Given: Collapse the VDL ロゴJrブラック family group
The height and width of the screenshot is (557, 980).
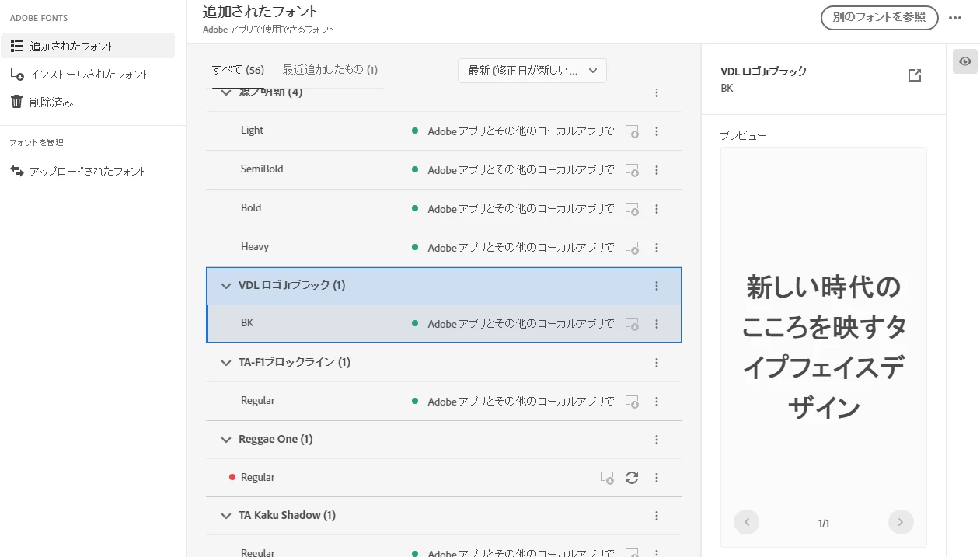Looking at the screenshot, I should (x=226, y=286).
